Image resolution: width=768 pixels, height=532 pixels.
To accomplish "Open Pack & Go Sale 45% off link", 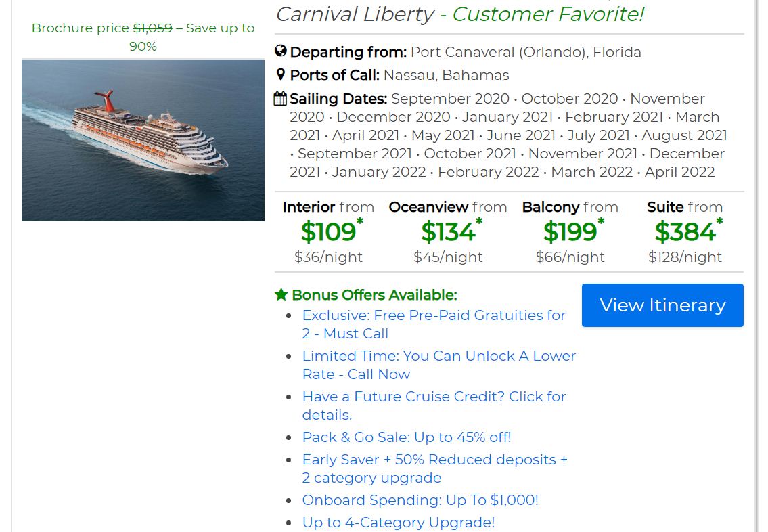I will (407, 437).
